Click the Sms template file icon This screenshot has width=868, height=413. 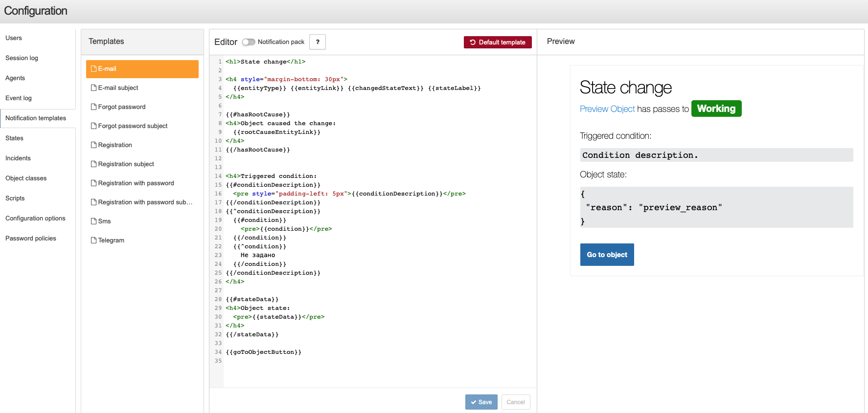(x=93, y=221)
